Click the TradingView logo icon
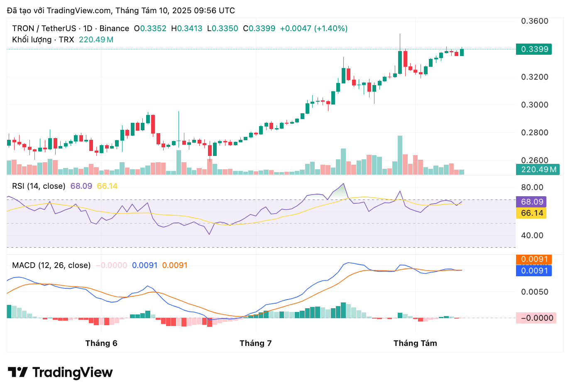The width and height of the screenshot is (570, 392). click(x=18, y=372)
